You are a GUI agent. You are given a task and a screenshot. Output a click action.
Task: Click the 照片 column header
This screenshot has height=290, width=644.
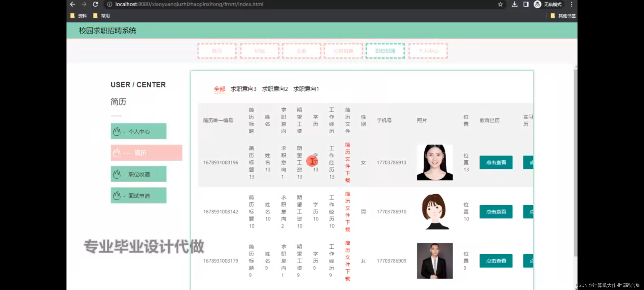pyautogui.click(x=422, y=120)
